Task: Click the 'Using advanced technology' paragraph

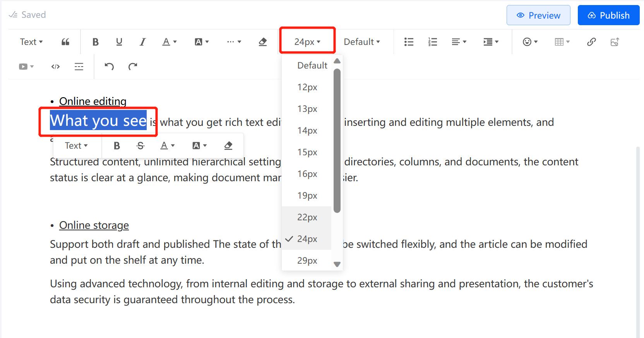Action: tap(322, 292)
